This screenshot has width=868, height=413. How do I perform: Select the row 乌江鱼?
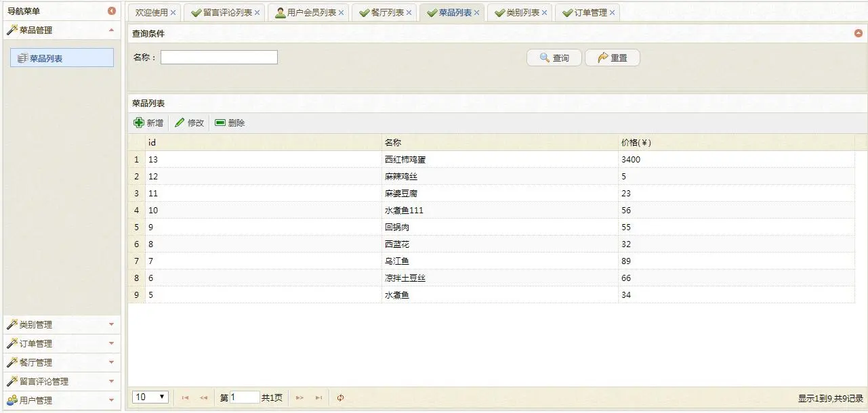click(x=491, y=261)
